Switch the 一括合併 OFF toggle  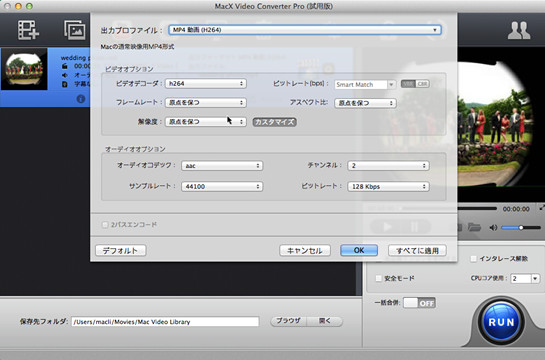419,303
